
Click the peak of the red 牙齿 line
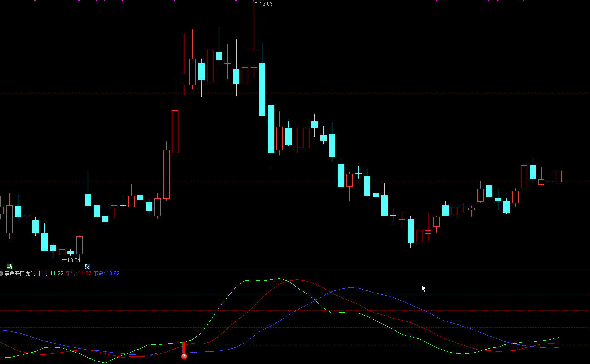(x=298, y=280)
